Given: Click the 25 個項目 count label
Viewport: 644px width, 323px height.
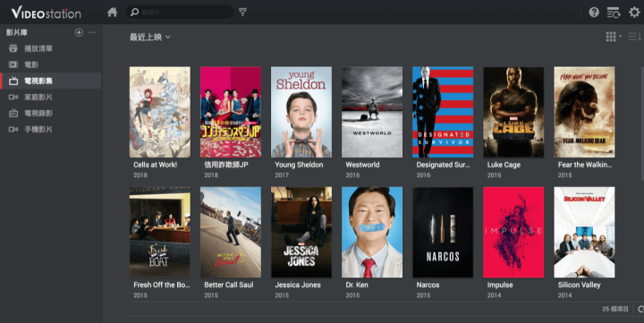Looking at the screenshot, I should (x=615, y=309).
